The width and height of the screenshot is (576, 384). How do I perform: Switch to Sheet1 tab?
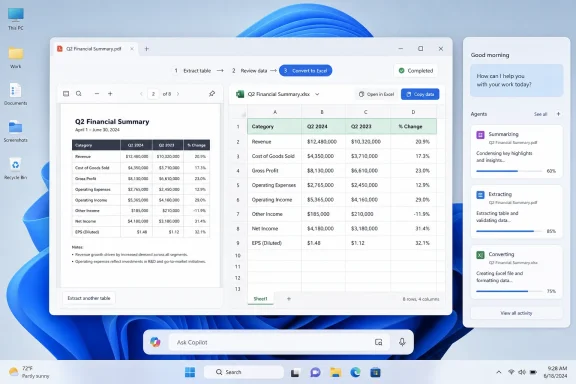[260, 299]
